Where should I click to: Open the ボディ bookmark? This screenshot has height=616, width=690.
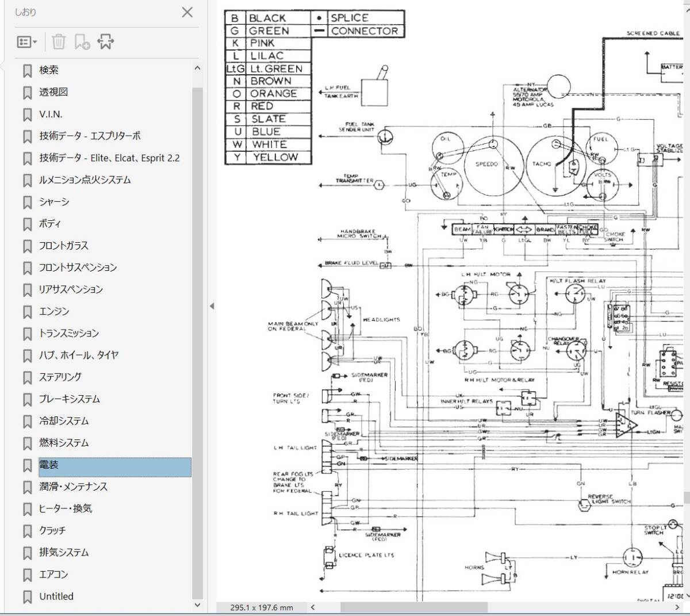(x=49, y=223)
